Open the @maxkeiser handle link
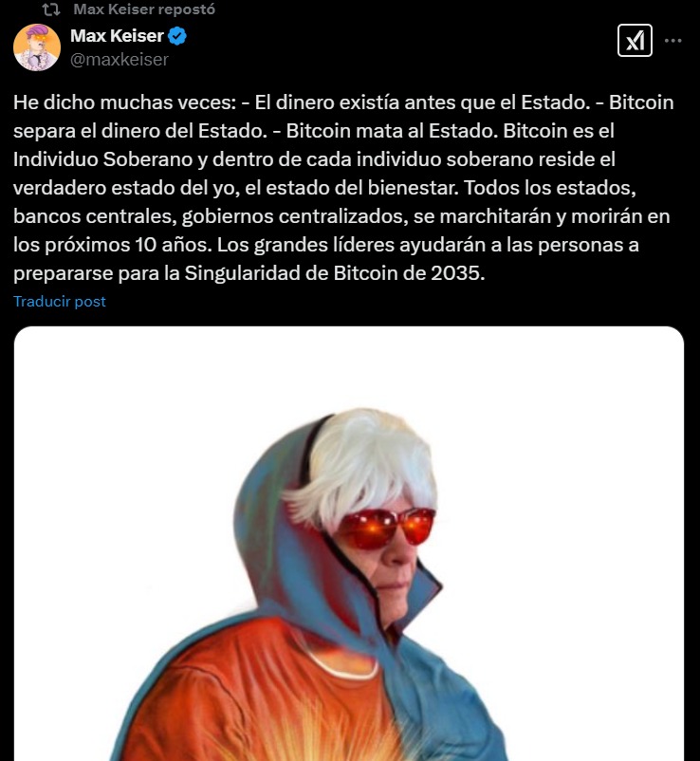Viewport: 700px width, 761px height. 120,59
